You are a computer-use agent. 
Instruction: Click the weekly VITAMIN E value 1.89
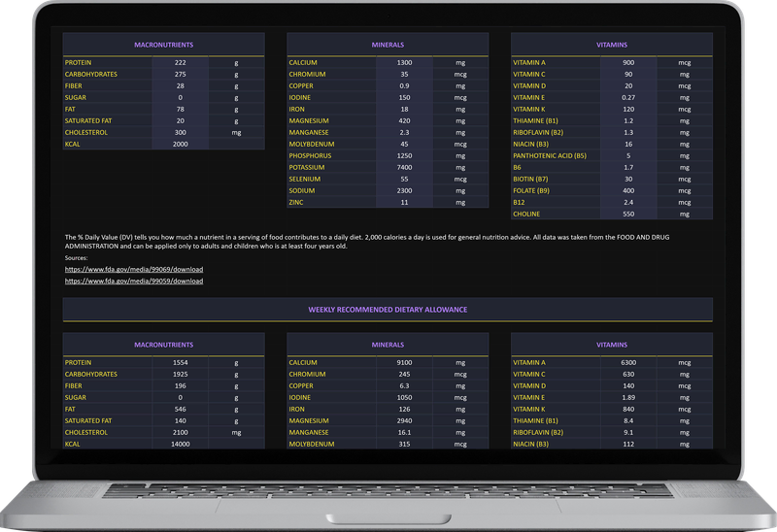pos(628,397)
